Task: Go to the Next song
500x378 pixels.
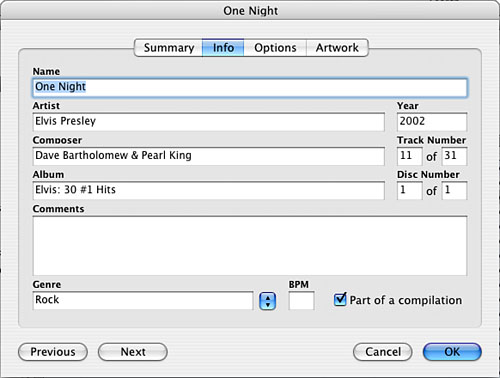Action: click(x=133, y=352)
